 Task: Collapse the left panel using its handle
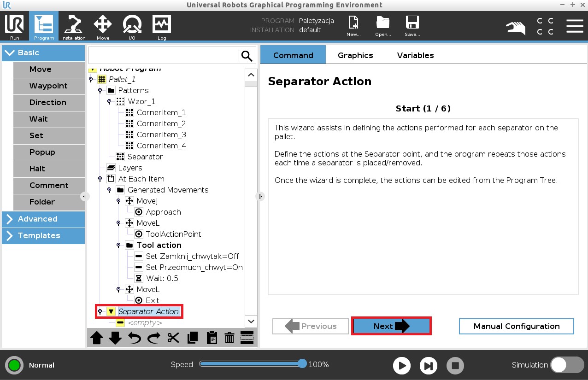click(85, 196)
